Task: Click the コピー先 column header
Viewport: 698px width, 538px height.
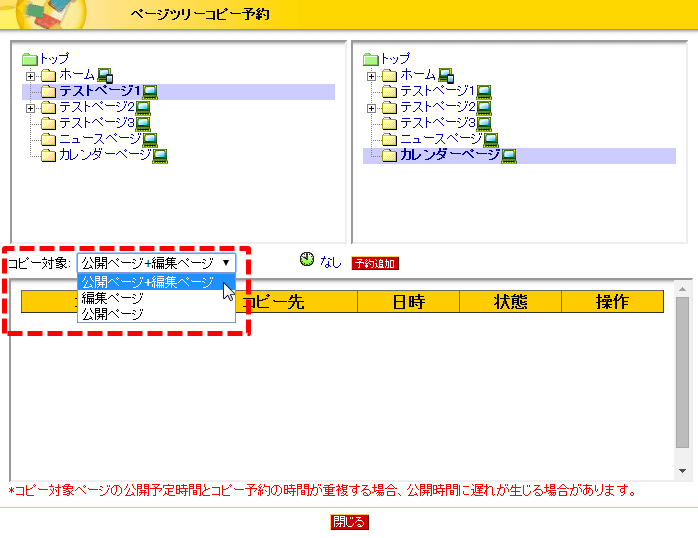Action: [274, 302]
